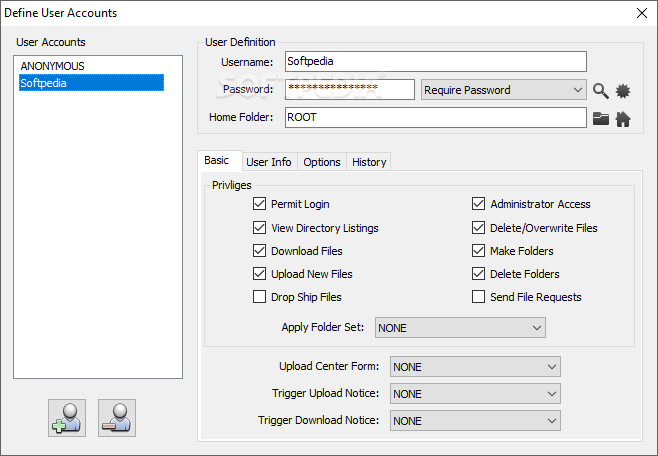Uncheck the Permit Login checkbox
This screenshot has height=456, width=658.
point(260,204)
